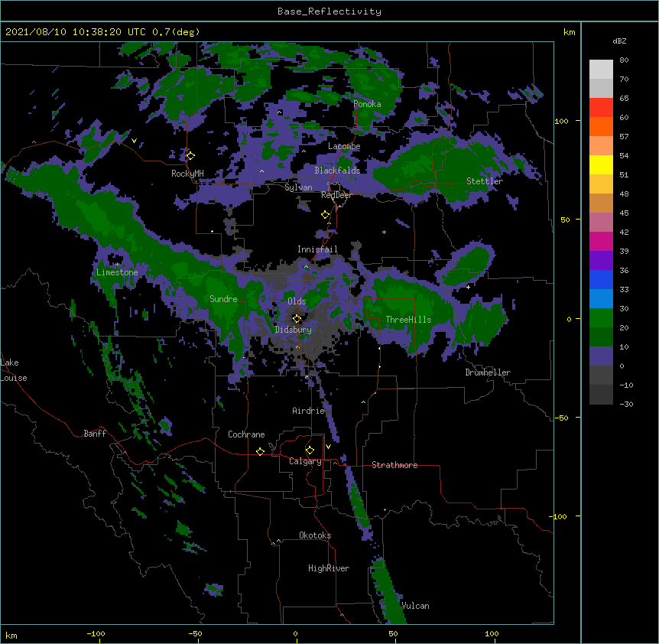Select the Calgary city label
659x644 pixels.
(305, 461)
